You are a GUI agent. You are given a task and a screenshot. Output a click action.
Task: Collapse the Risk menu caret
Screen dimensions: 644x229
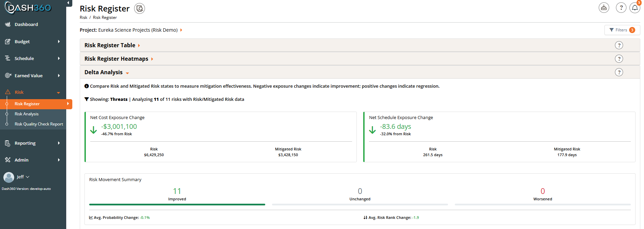58,92
